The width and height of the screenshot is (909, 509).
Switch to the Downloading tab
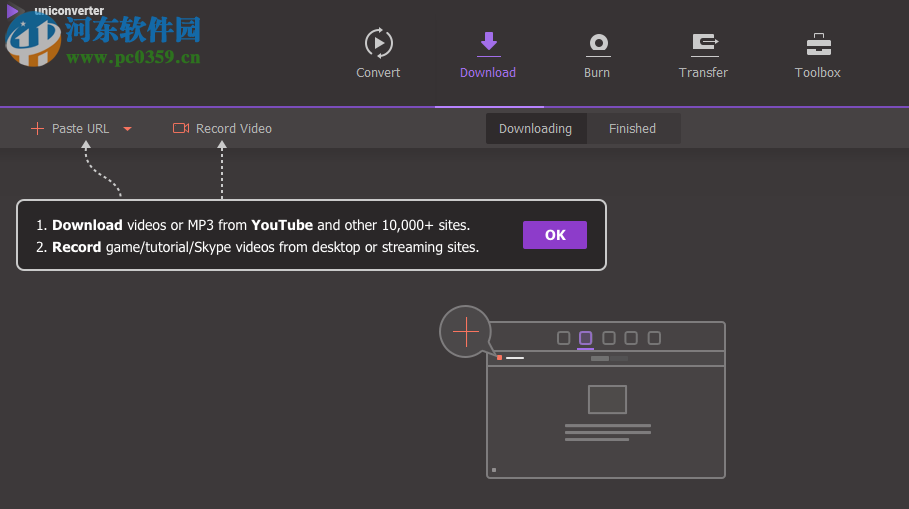[x=536, y=129]
